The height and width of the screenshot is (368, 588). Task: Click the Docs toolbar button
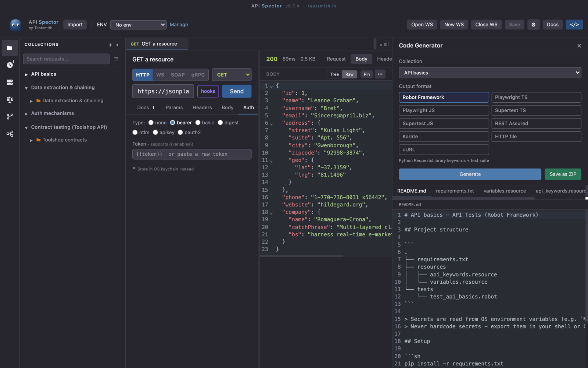[x=552, y=25]
